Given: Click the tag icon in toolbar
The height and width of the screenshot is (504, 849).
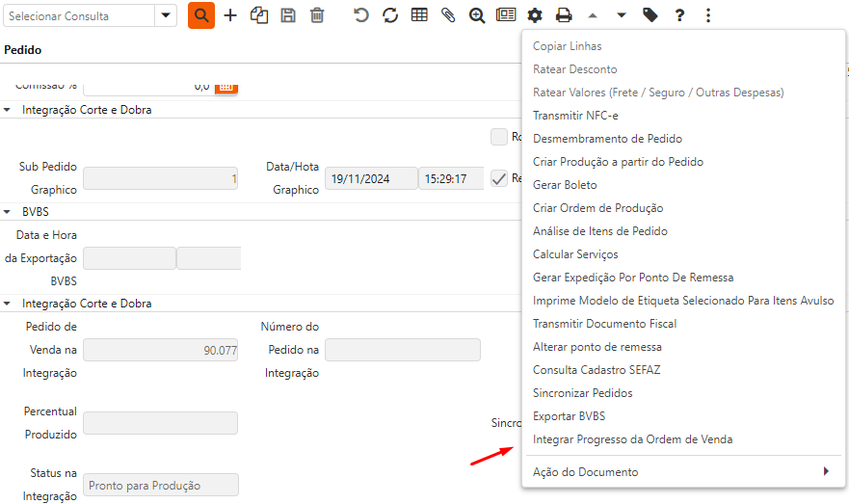Looking at the screenshot, I should click(x=650, y=15).
